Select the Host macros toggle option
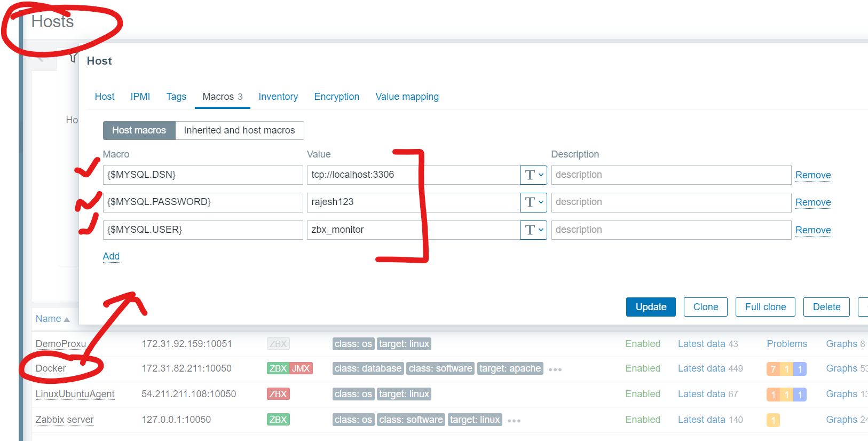The image size is (868, 441). [139, 130]
